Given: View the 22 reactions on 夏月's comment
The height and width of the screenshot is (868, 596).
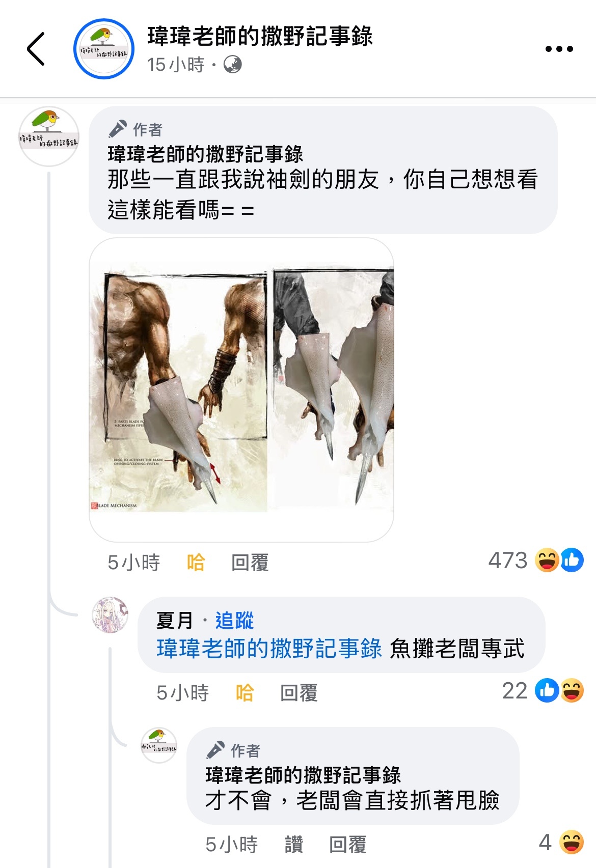Looking at the screenshot, I should (543, 691).
